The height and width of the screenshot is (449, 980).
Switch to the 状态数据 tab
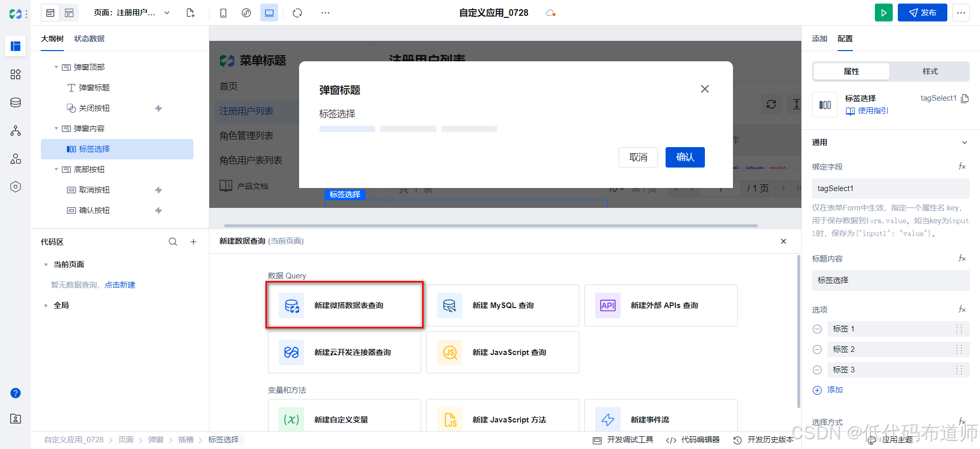pyautogui.click(x=89, y=39)
